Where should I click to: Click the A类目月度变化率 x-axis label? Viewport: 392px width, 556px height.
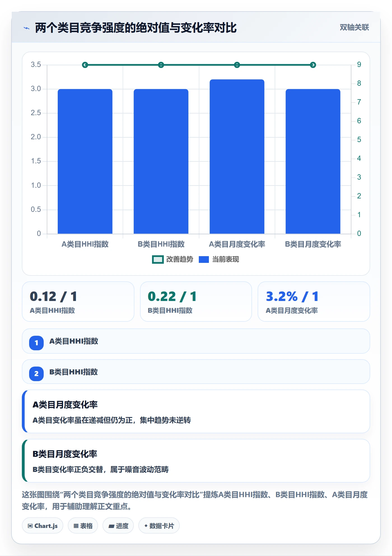pos(237,244)
